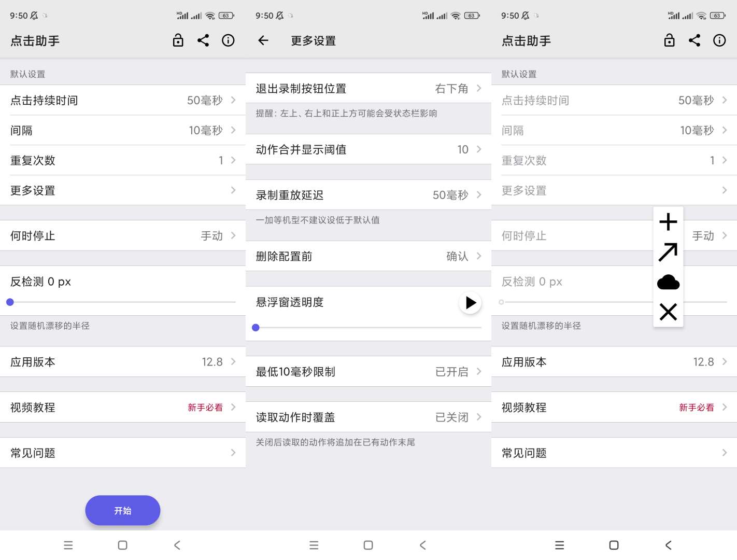Add a click point with floating plus icon
This screenshot has width=737, height=560.
tap(668, 222)
